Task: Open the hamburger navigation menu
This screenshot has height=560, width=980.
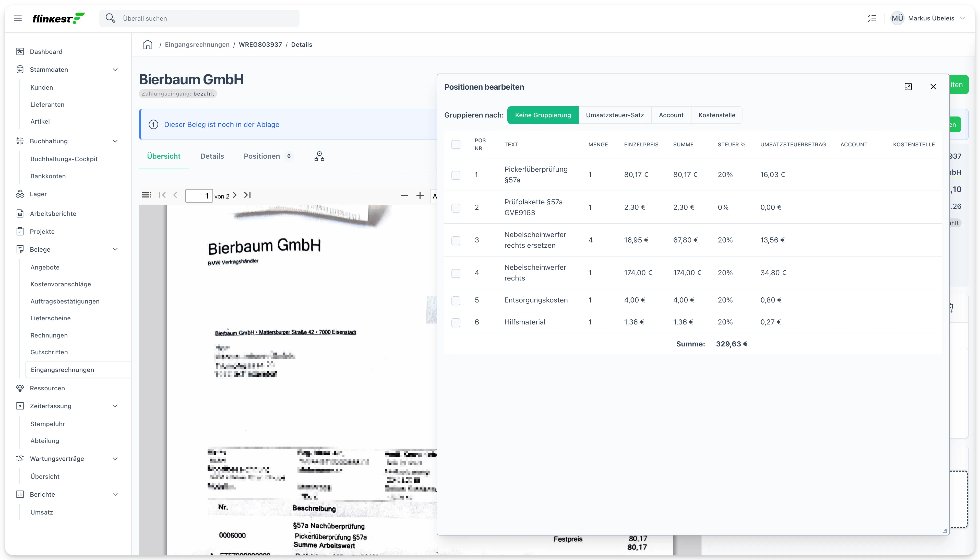Action: 18,18
